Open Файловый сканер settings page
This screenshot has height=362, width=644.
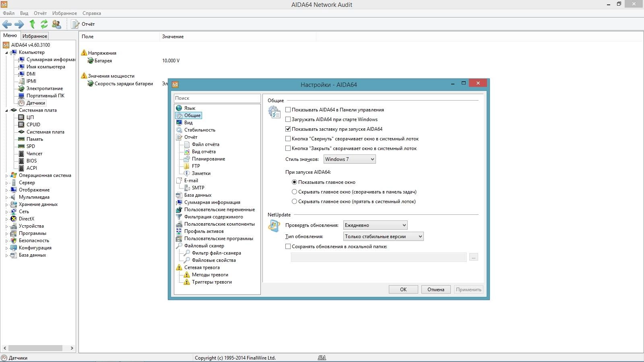pos(204,246)
